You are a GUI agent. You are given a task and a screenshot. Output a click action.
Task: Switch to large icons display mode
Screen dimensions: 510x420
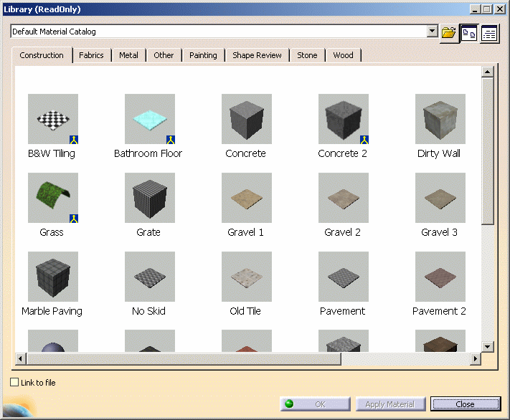[x=469, y=33]
